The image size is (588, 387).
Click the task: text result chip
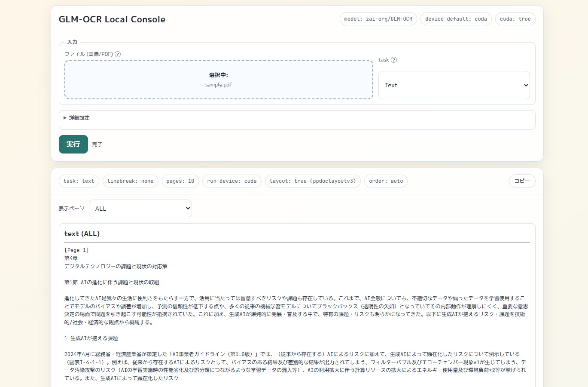[79, 181]
